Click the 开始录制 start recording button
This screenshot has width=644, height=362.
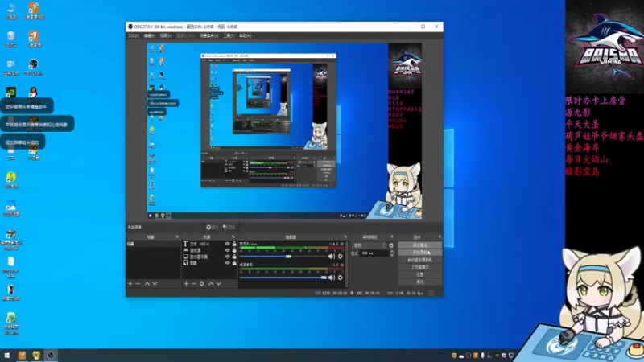pyautogui.click(x=419, y=253)
